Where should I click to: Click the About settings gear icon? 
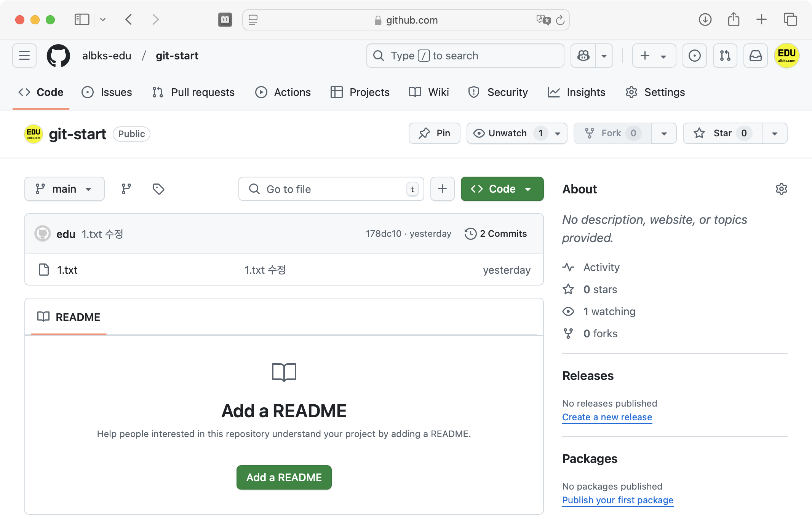(781, 189)
